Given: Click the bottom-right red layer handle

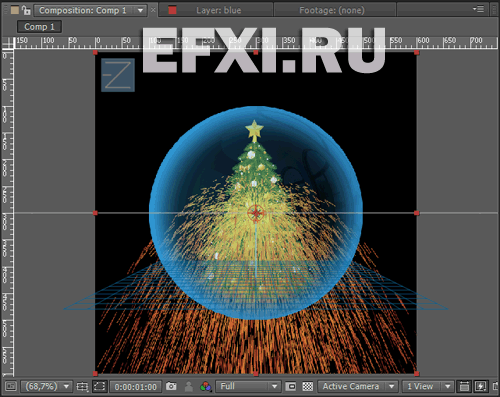Looking at the screenshot, I should coord(416,374).
